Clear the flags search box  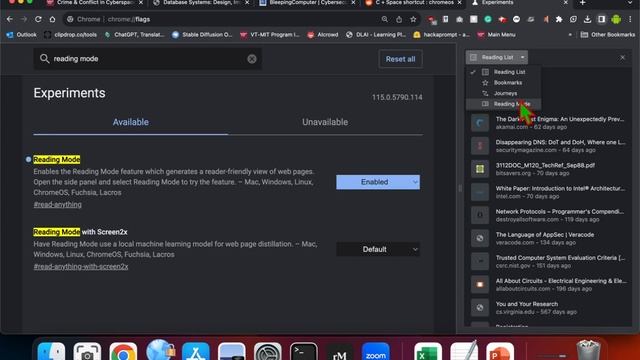point(252,59)
